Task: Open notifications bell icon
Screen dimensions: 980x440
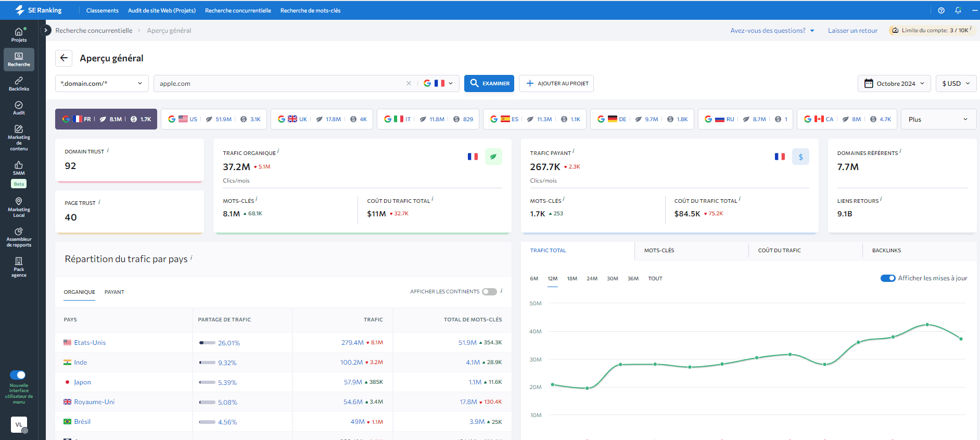Action: (x=958, y=10)
